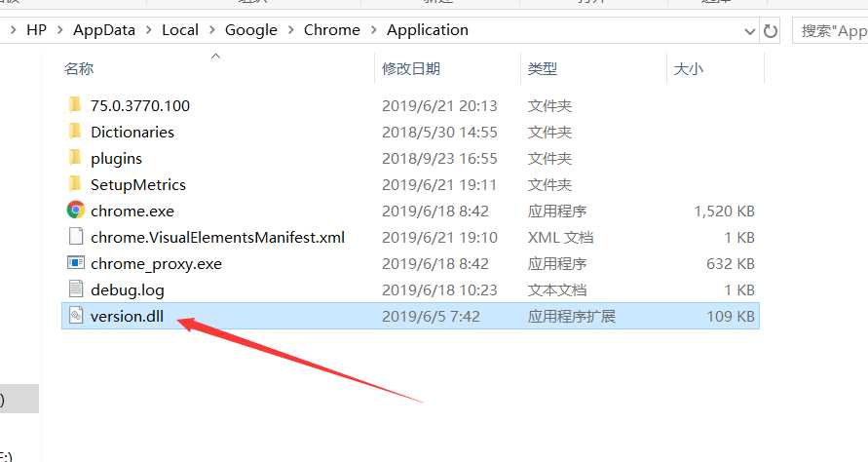
Task: Click the chrome_proxy.exe application icon
Action: [76, 262]
